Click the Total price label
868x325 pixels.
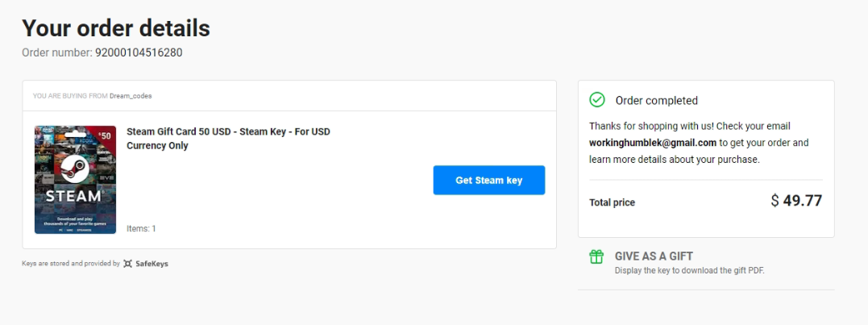612,202
